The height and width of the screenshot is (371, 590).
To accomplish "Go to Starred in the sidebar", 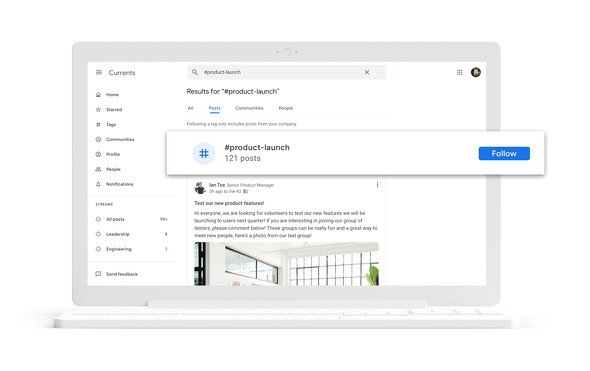I will [114, 109].
